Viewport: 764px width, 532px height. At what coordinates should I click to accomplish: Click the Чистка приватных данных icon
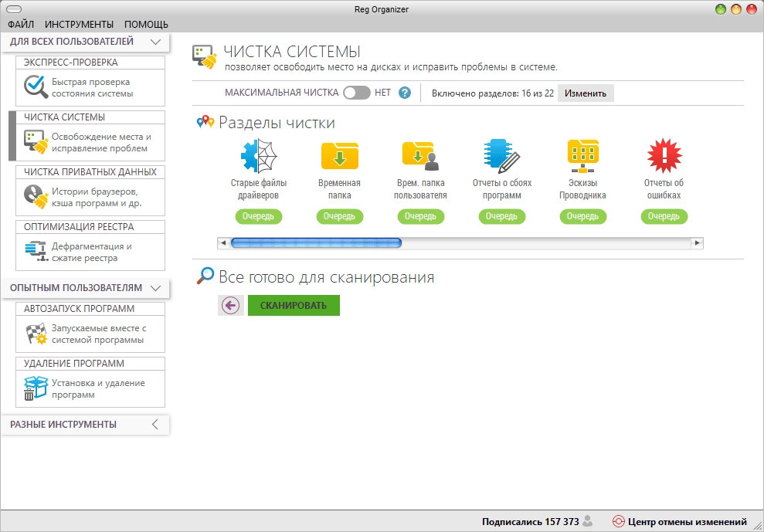[36, 196]
